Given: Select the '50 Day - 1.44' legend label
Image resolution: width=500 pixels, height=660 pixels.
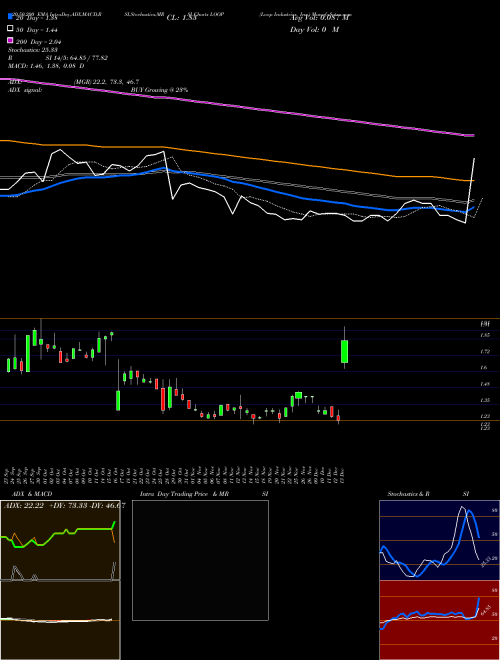Looking at the screenshot, I should click(37, 30).
